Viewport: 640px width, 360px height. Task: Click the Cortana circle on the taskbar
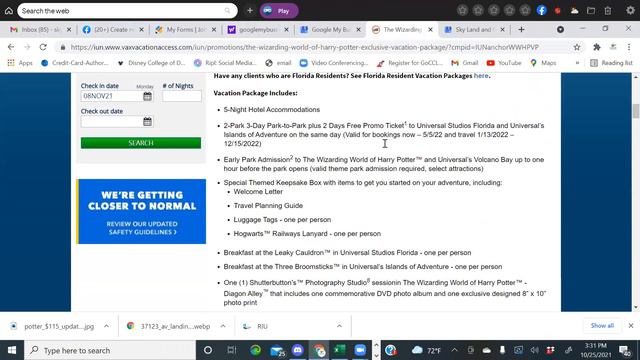click(x=208, y=350)
